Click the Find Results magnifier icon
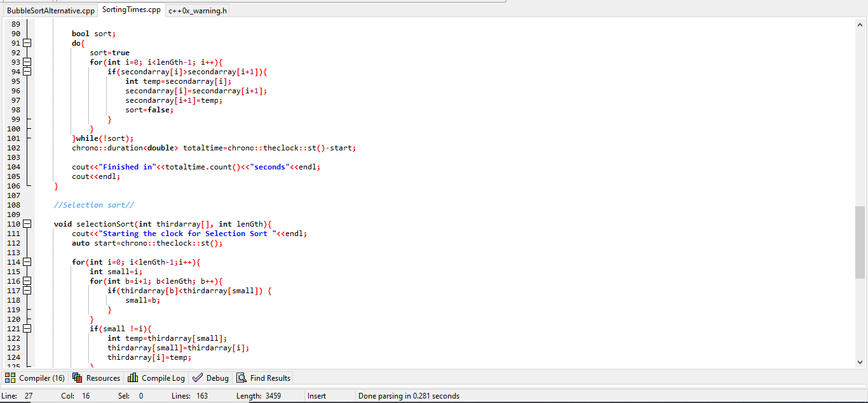Screen dimensions: 868x403 click(x=241, y=378)
